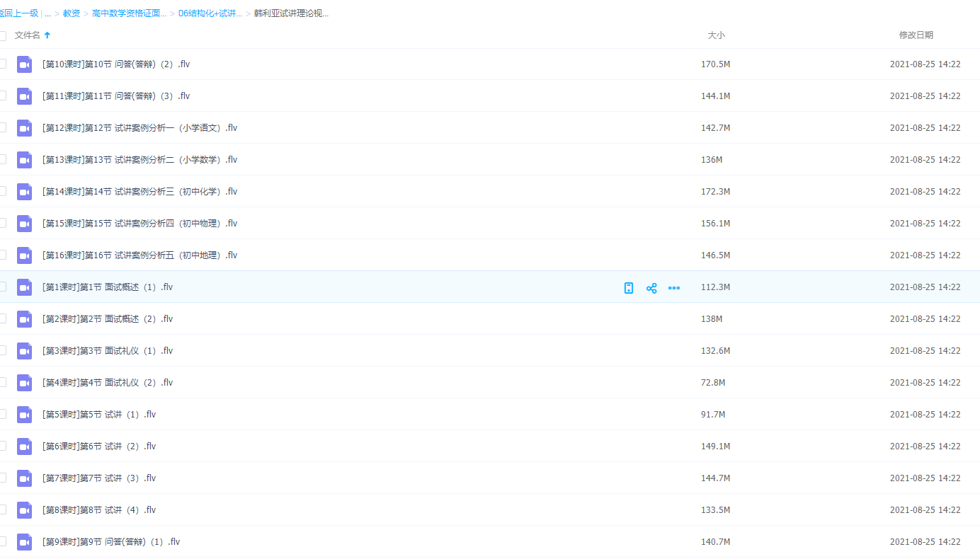Tick the checkbox for 第3节 面试礼仪(1)
Image resolution: width=980 pixels, height=559 pixels.
click(x=3, y=350)
